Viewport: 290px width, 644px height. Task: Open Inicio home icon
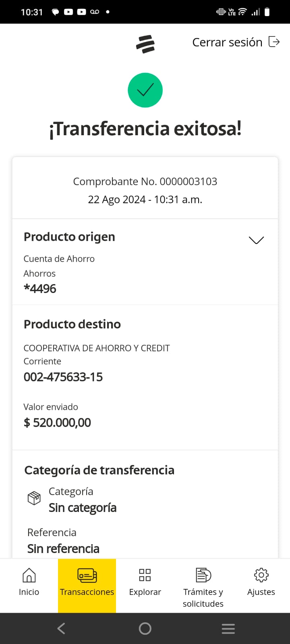coord(29,575)
